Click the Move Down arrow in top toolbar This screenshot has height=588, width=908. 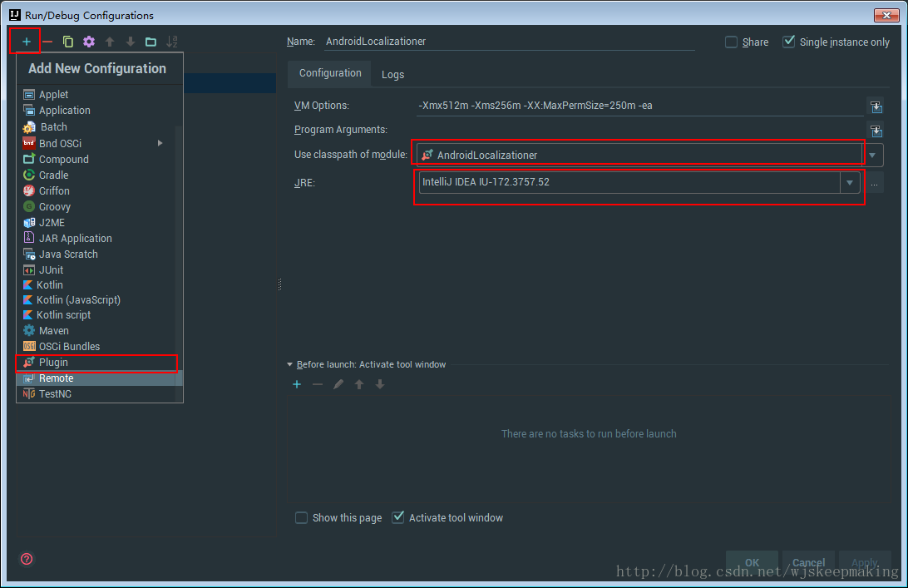pos(131,42)
